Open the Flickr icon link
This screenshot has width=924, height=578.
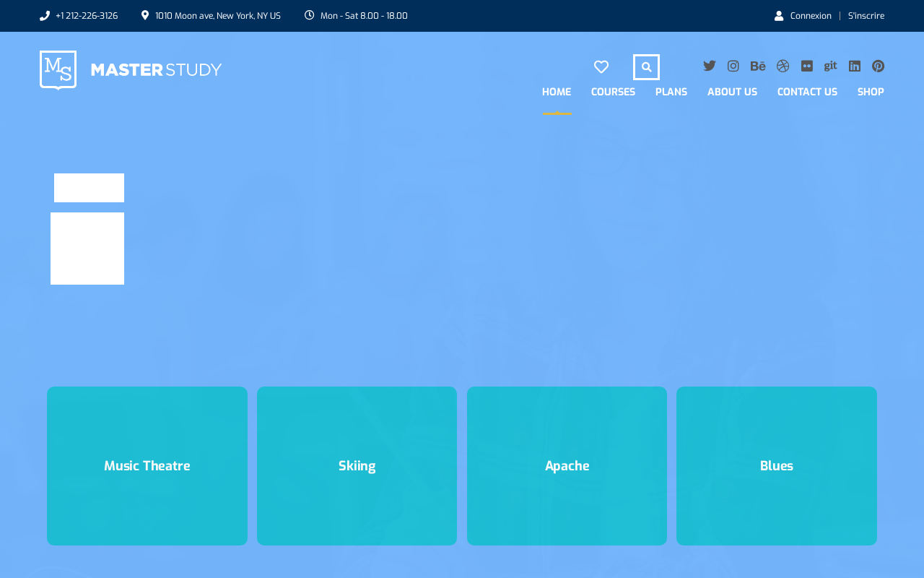tap(807, 66)
